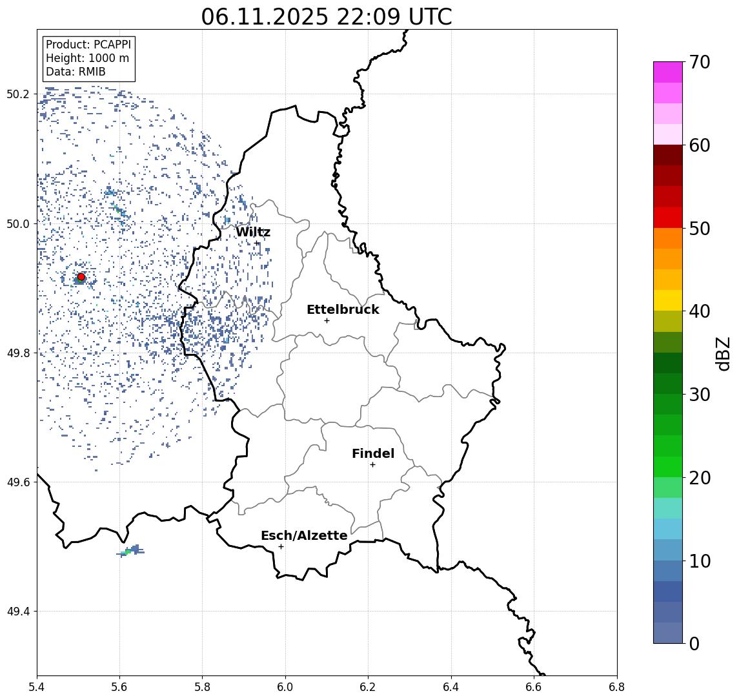The height and width of the screenshot is (700, 739).
Task: Click the blue colorbar segment above 10
Action: point(668,550)
